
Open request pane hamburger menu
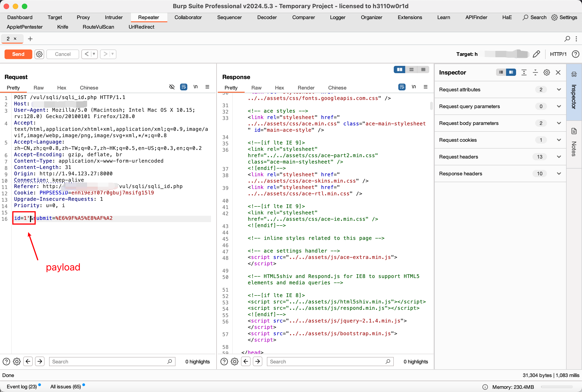point(207,87)
